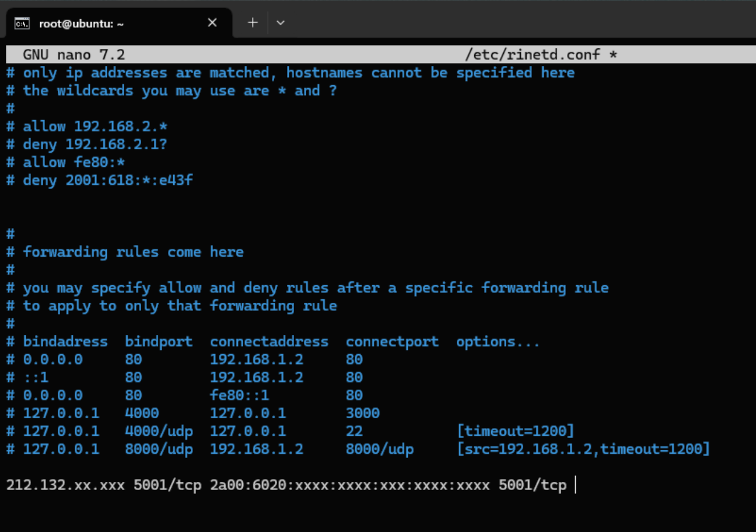
Task: Click the 'bindadress' column header
Action: pos(65,342)
